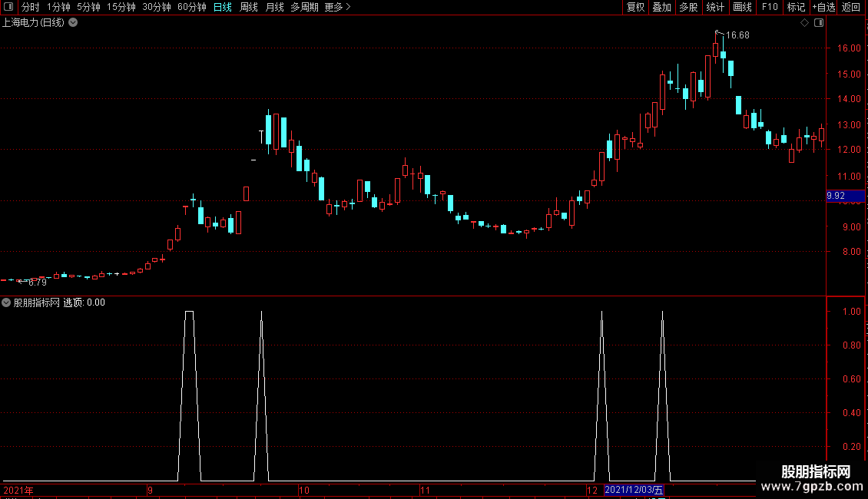The height and width of the screenshot is (499, 868).
Task: Click the 2021/12/03 date marker
Action: point(634,490)
